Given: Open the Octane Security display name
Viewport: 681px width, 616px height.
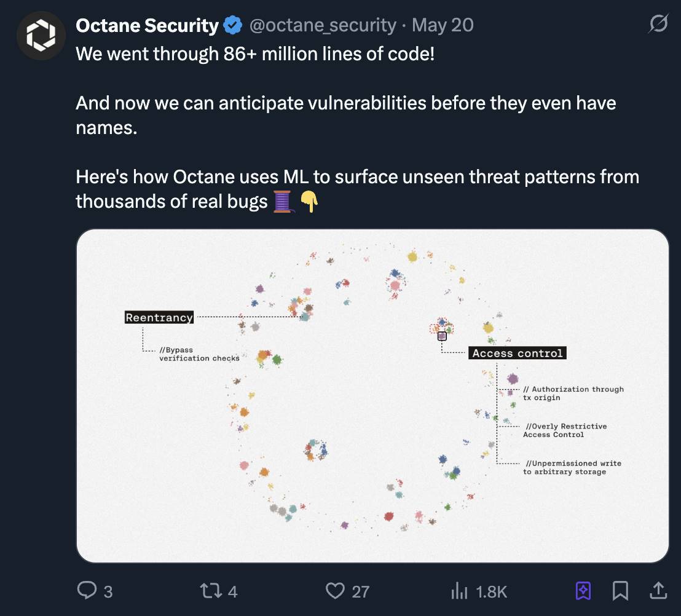Looking at the screenshot, I should 147,25.
